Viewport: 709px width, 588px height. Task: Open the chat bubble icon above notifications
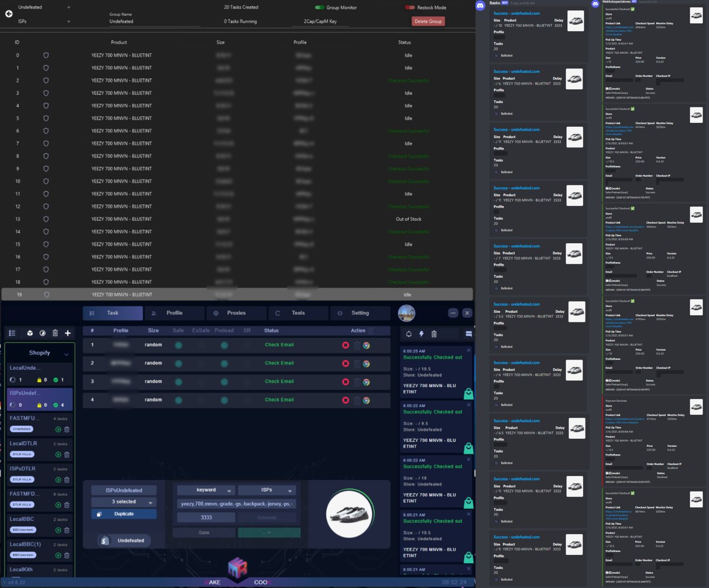469,334
